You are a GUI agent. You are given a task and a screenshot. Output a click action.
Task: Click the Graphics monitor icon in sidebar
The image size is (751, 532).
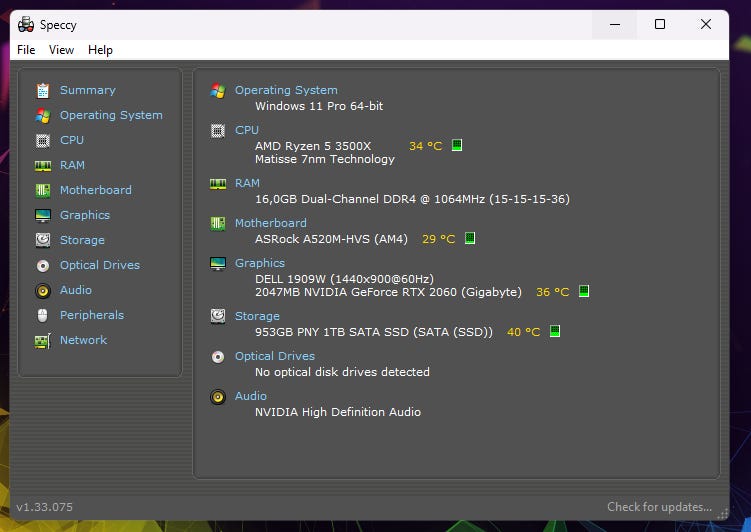[x=42, y=216]
